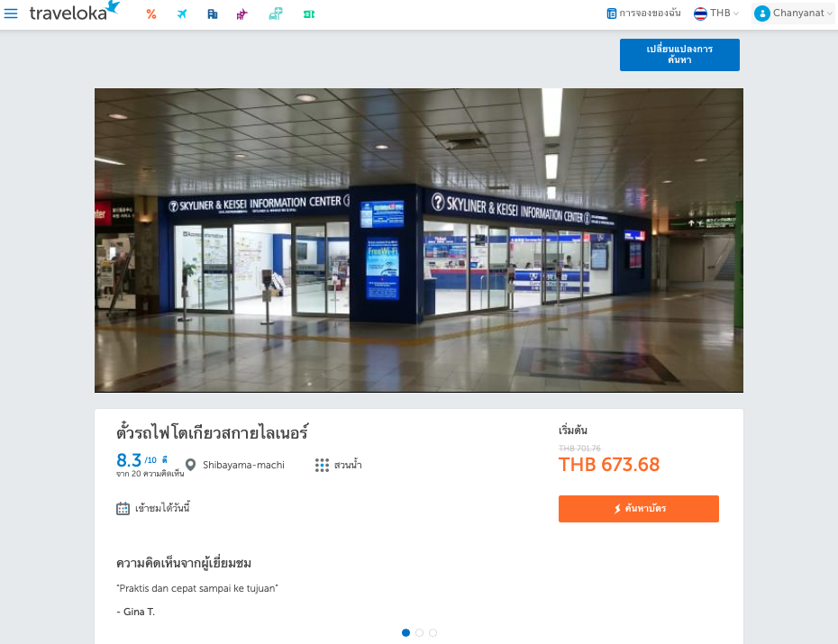Click the water park category (สวนน้ำ) grid icon
838x644 pixels.
(x=322, y=465)
